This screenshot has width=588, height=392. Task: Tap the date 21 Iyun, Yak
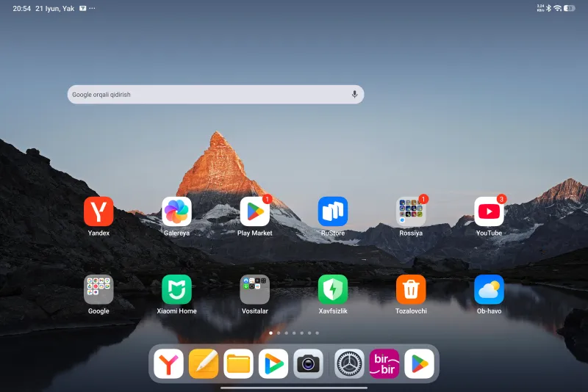point(54,8)
